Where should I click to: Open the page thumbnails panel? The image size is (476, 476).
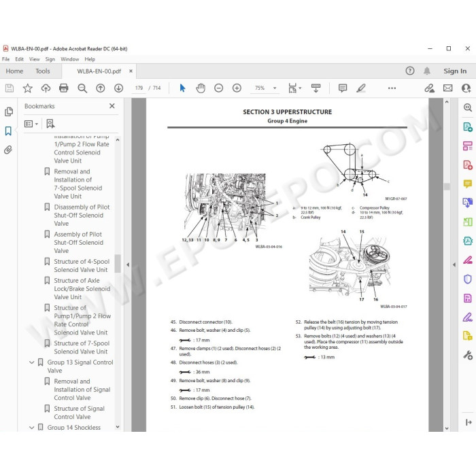pyautogui.click(x=9, y=112)
